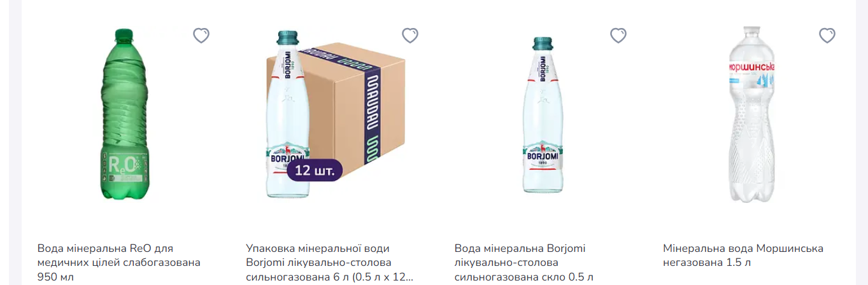Open "Вода мінеральна ReO для медичних цілей" title
The width and height of the screenshot is (868, 285).
(118, 263)
